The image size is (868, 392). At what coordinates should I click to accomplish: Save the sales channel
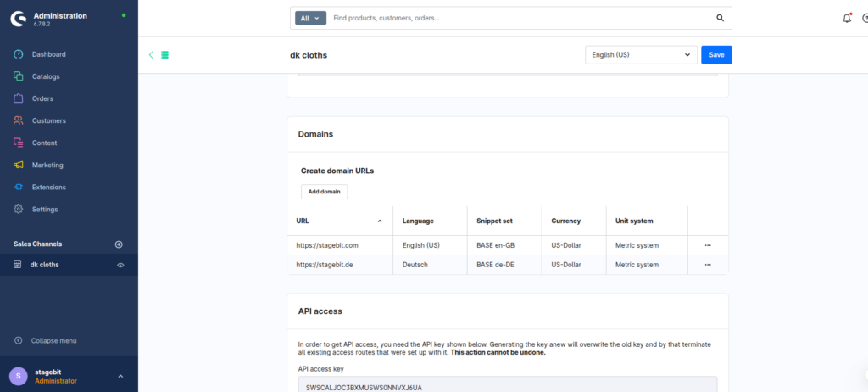click(716, 55)
